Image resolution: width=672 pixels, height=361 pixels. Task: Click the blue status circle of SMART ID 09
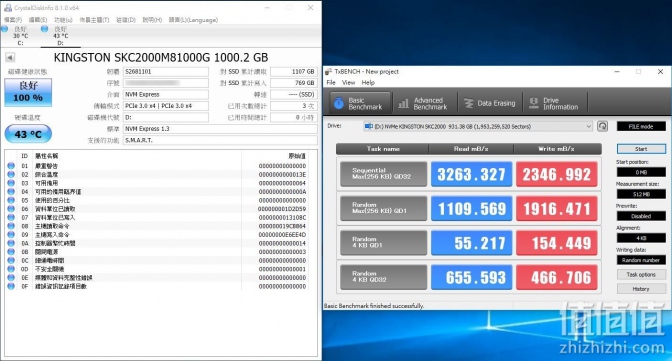(11, 235)
